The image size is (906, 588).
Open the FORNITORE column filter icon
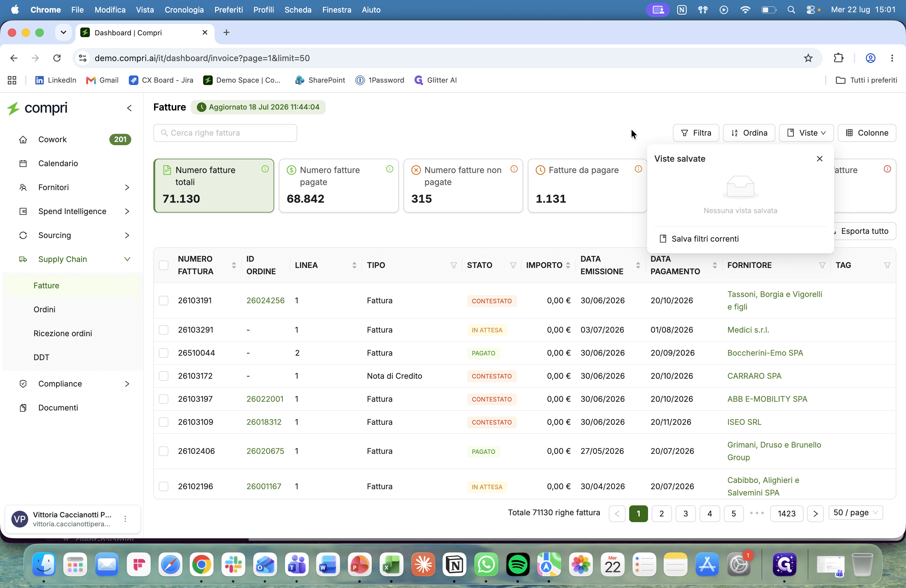pyautogui.click(x=822, y=266)
